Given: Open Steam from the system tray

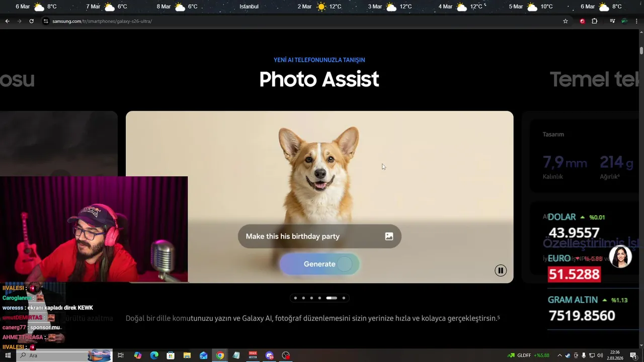Looking at the screenshot, I should pyautogui.click(x=568, y=355).
